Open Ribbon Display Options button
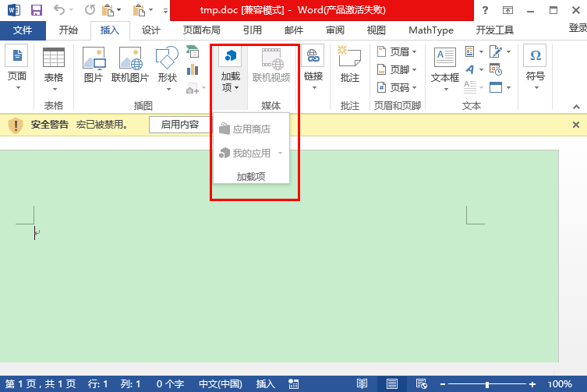Viewport: 587px width, 392px height. coord(507,10)
